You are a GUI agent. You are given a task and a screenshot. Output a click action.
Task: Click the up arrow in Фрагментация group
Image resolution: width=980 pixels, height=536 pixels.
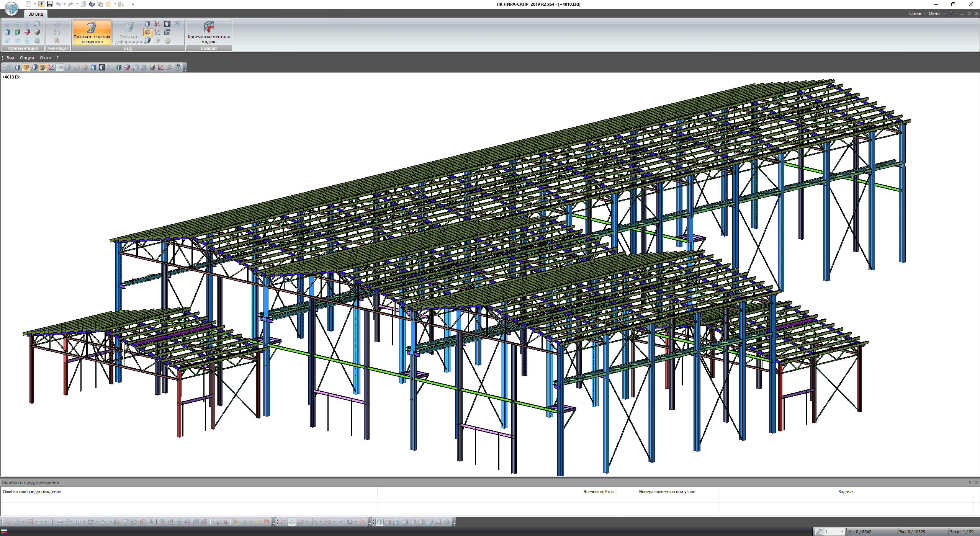[x=27, y=24]
